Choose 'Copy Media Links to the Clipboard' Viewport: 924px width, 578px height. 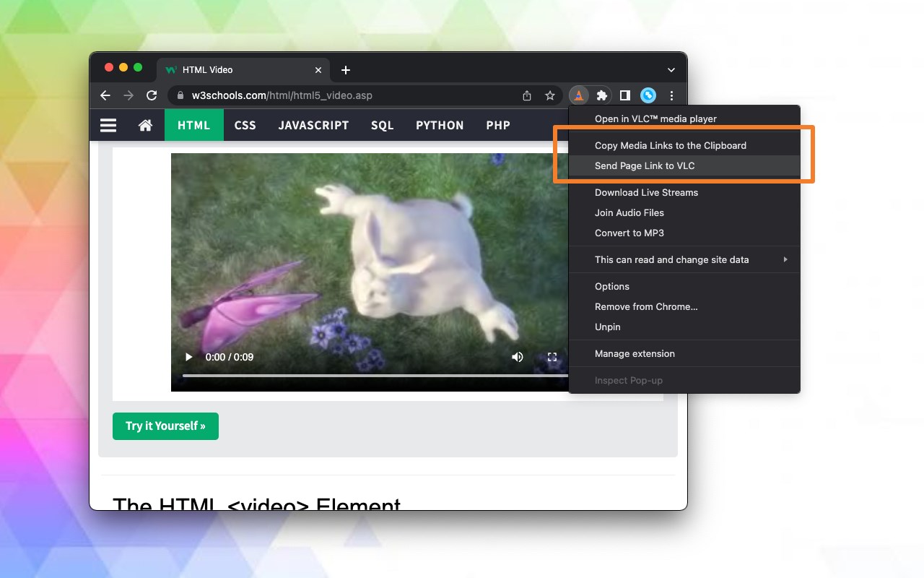[x=684, y=145]
